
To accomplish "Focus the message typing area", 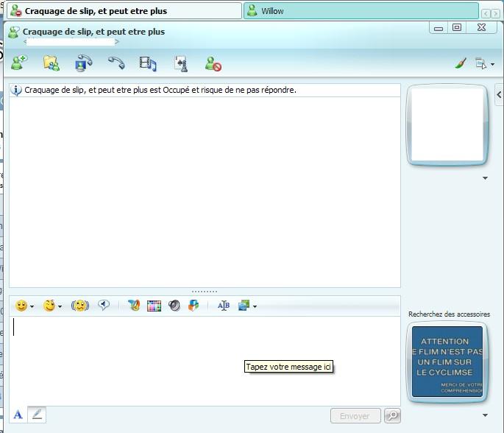I will pos(205,361).
